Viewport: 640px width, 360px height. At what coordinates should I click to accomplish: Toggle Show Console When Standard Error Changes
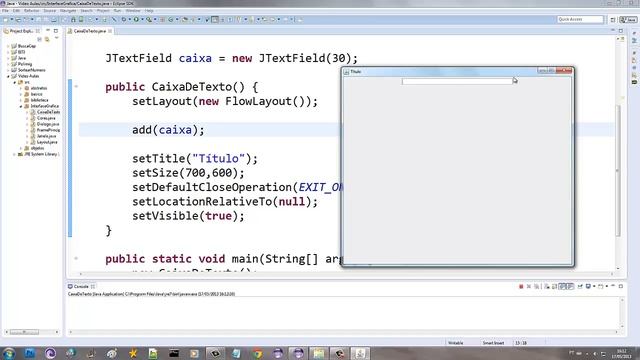570,287
